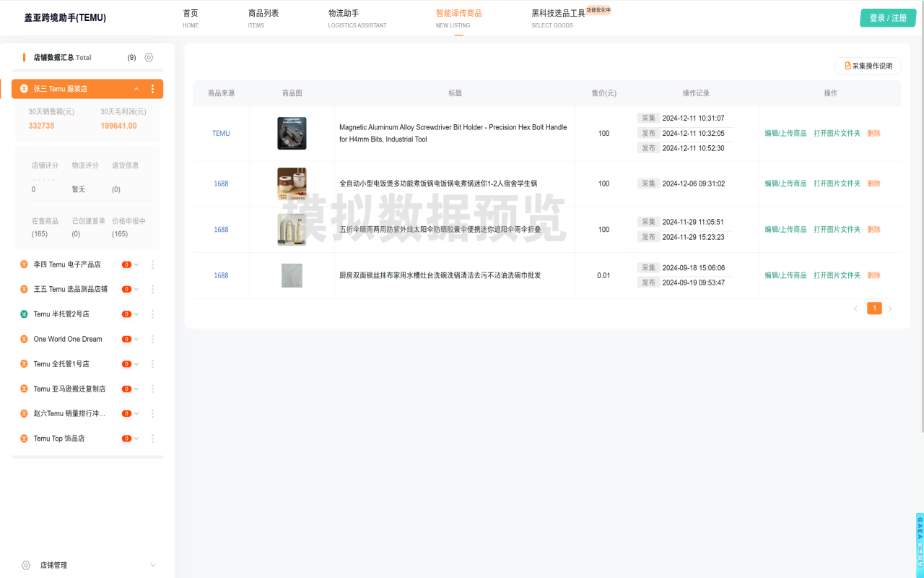Toggle open the count badge dropdown for Temu 全托管1号店
The image size is (924, 578).
pyautogui.click(x=128, y=363)
